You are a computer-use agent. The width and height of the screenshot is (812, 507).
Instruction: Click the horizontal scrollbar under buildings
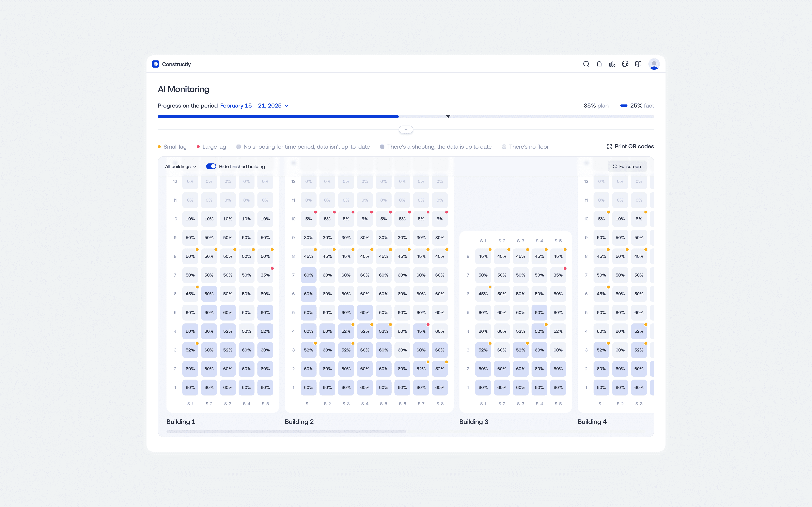pos(286,432)
